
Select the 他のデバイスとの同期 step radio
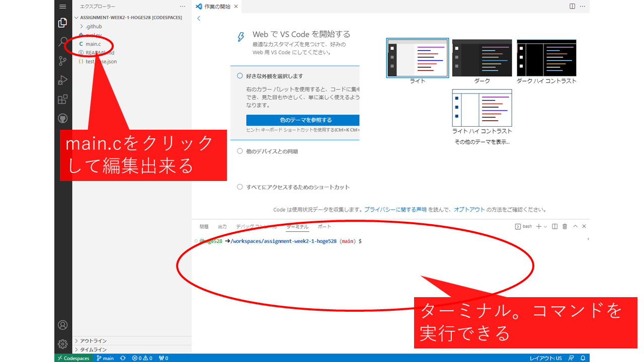click(240, 151)
